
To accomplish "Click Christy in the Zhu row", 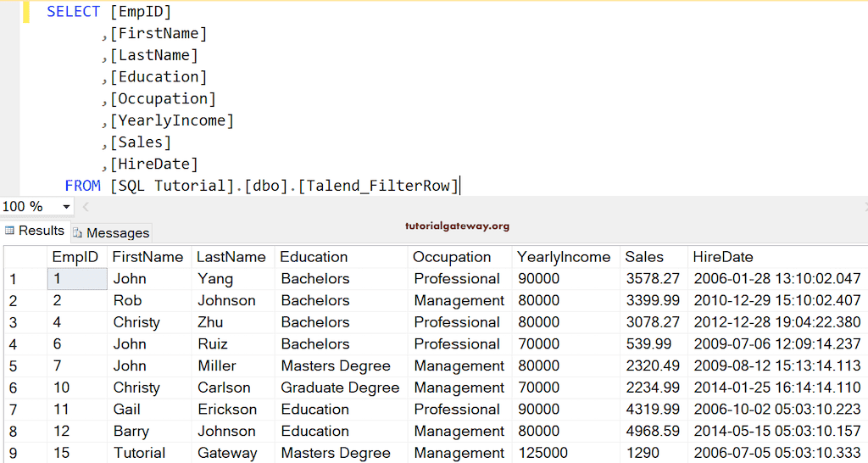I will [149, 322].
